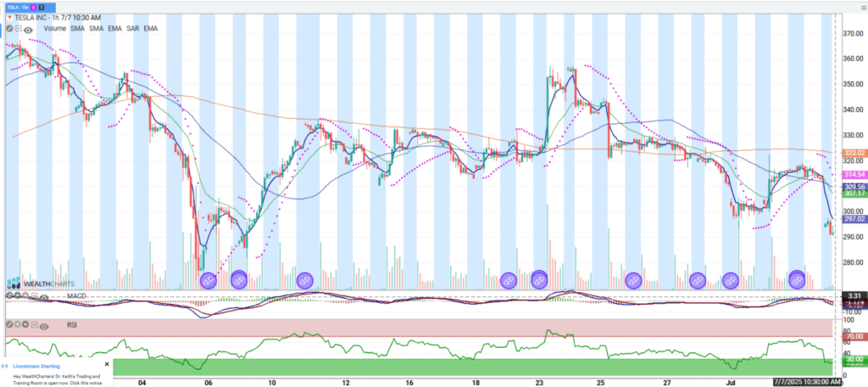This screenshot has height=387, width=868.
Task: Move the MACD pane down
Action: [x=17, y=295]
